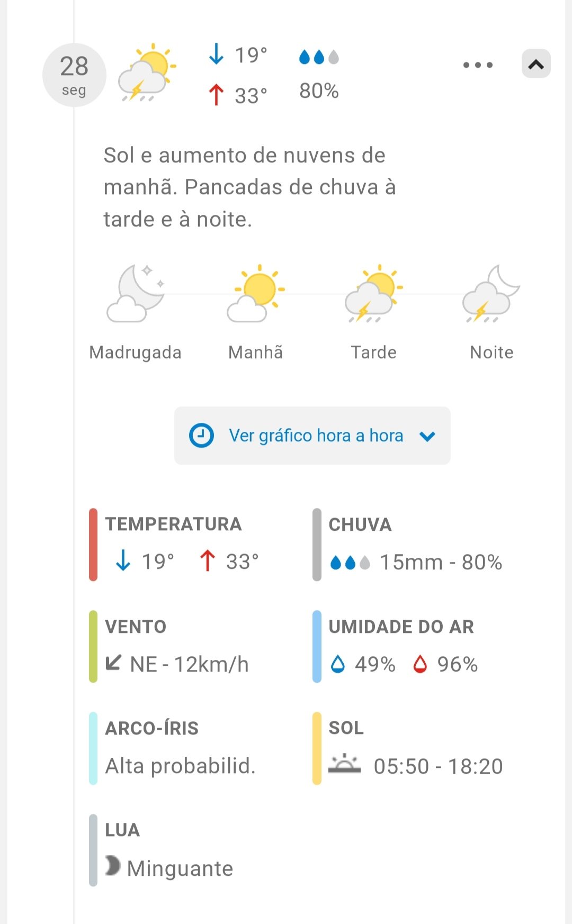This screenshot has width=572, height=924.
Task: Click the clock icon beside hourly chart
Action: [201, 436]
